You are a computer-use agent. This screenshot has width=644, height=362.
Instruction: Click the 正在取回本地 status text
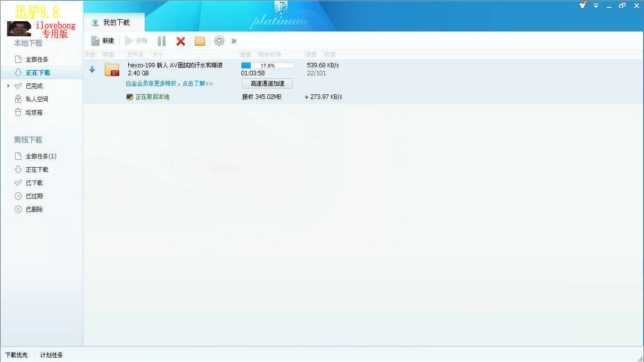(152, 97)
